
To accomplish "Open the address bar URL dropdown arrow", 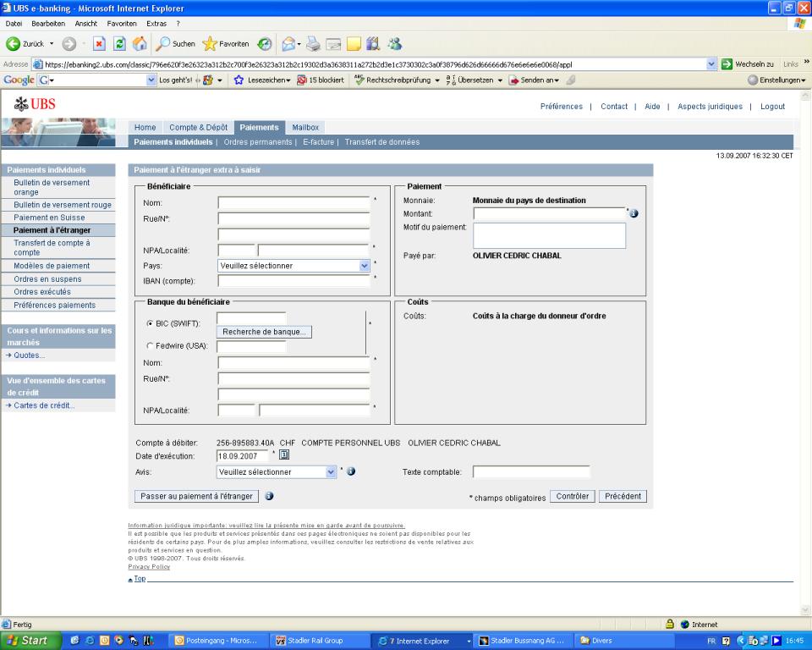I will (712, 64).
